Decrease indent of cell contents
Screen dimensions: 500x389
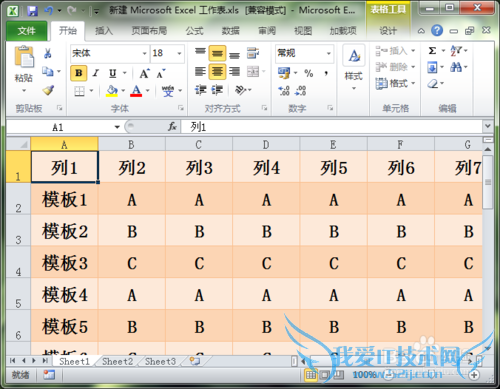pyautogui.click(x=200, y=90)
